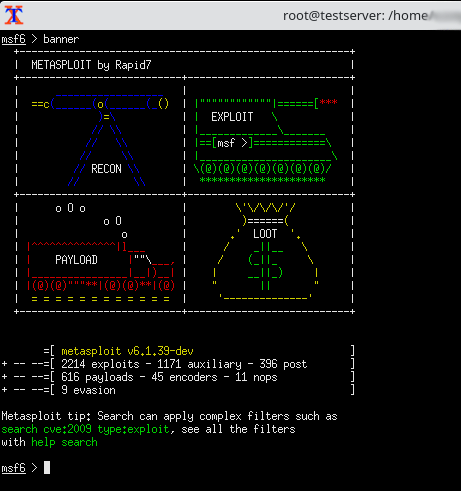Click the '9 evasion' count
Image resolution: width=461 pixels, height=491 pixels.
pyautogui.click(x=88, y=390)
